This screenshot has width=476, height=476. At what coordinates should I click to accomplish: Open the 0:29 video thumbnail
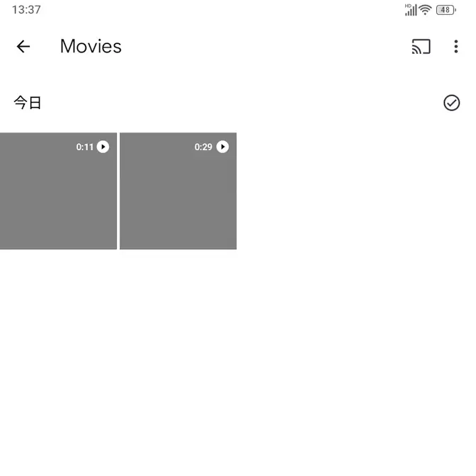coord(178,191)
